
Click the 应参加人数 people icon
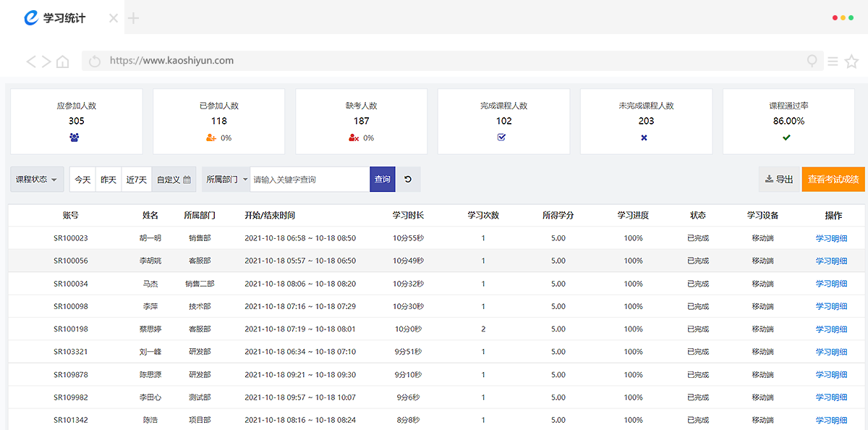pyautogui.click(x=74, y=137)
